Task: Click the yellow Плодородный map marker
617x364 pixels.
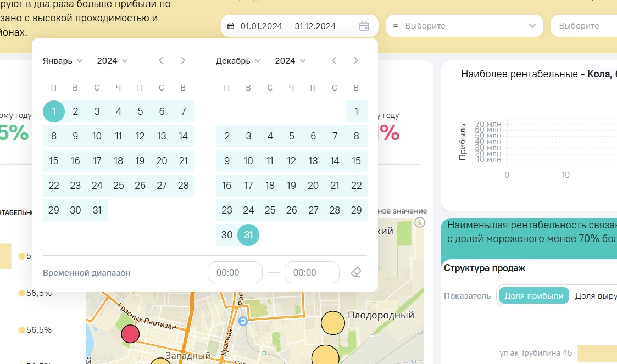Action: (332, 322)
